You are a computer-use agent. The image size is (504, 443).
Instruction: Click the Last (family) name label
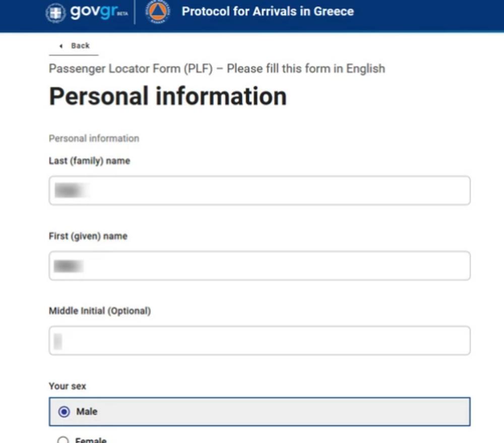(x=89, y=161)
